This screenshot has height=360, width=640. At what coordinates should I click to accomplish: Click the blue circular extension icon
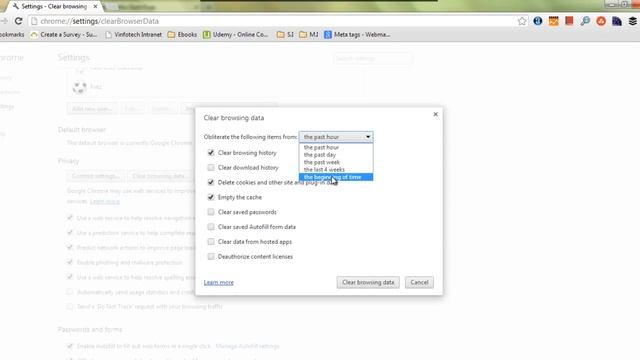click(538, 21)
